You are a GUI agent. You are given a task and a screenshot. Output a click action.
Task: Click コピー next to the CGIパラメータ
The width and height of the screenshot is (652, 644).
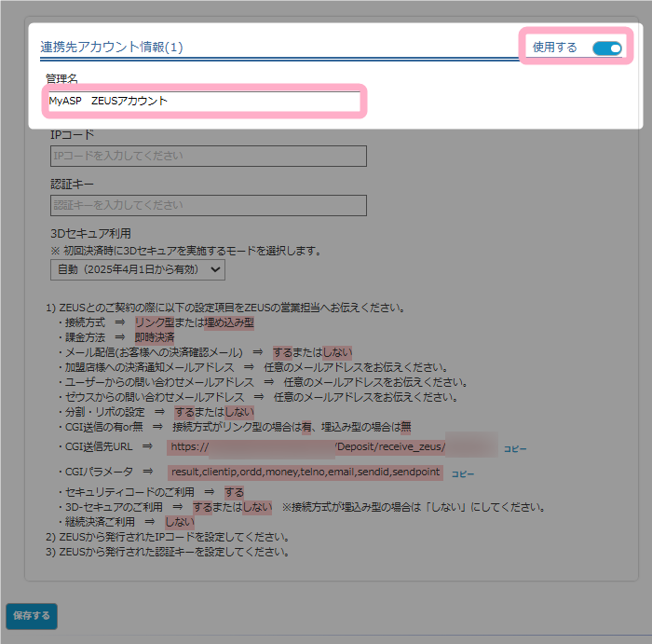pyautogui.click(x=463, y=473)
